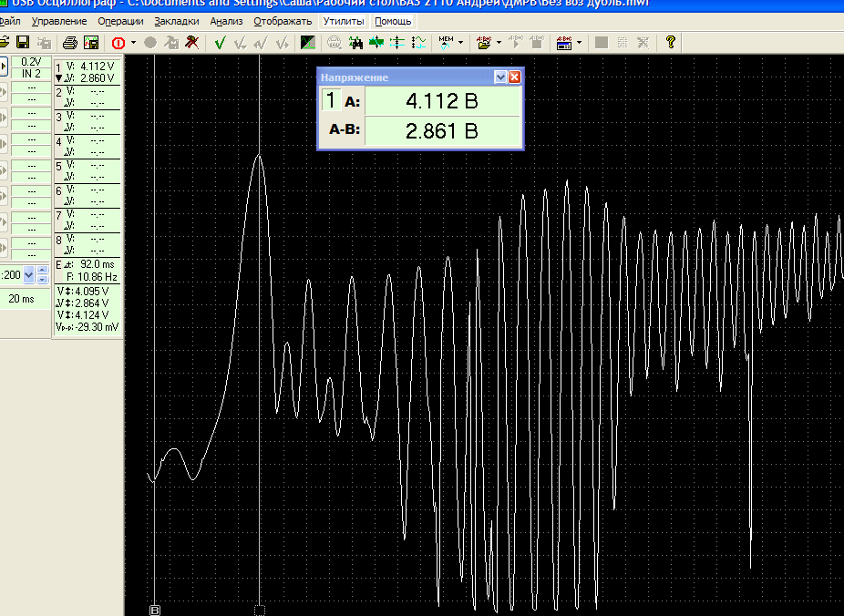Open the Помощь menu
The height and width of the screenshot is (616, 844).
pyautogui.click(x=393, y=22)
